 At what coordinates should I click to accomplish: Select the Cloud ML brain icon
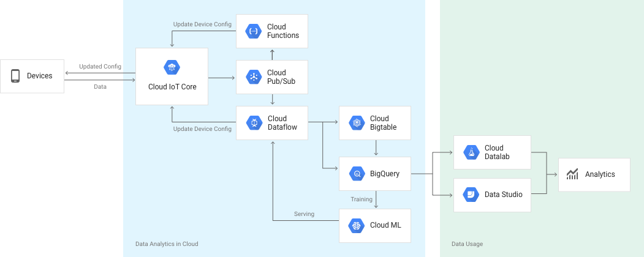click(357, 225)
